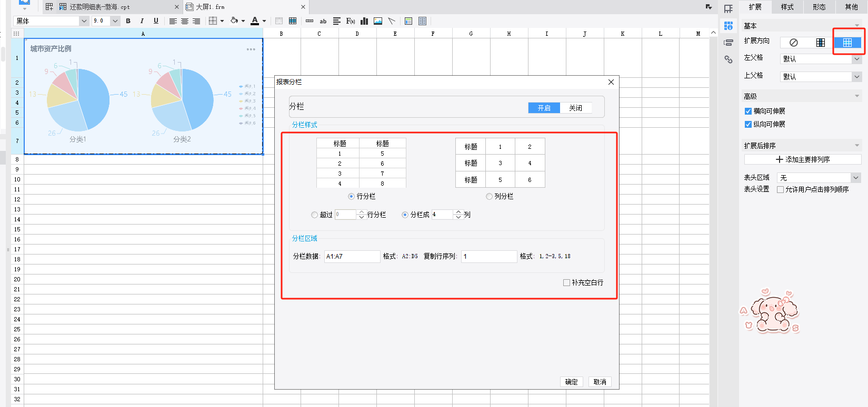Open the 表头区域 无 dropdown

[856, 178]
